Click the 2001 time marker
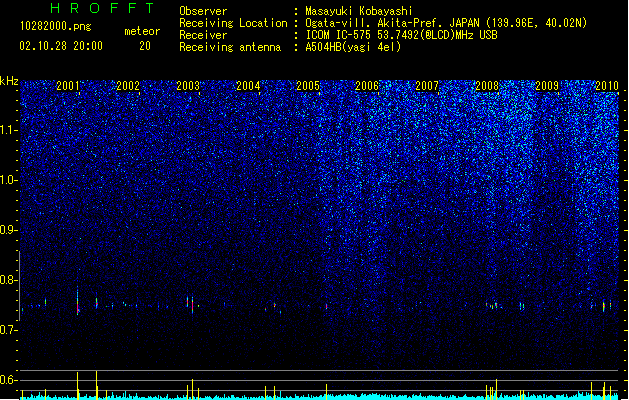The width and height of the screenshot is (629, 400). (x=68, y=85)
